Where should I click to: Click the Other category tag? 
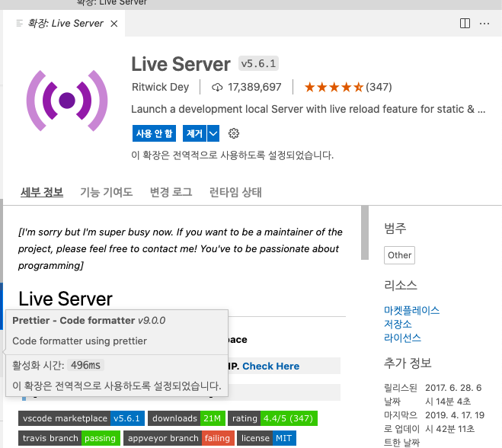[x=400, y=255]
